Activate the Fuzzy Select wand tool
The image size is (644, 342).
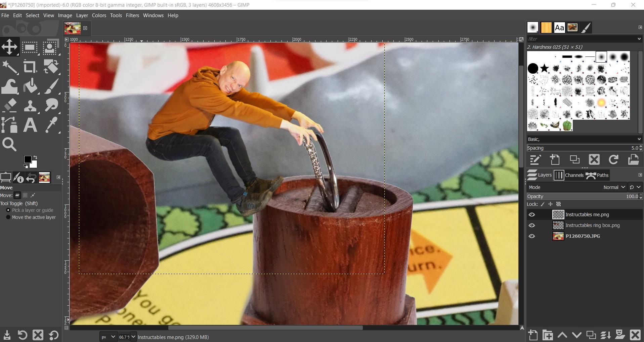(9, 66)
